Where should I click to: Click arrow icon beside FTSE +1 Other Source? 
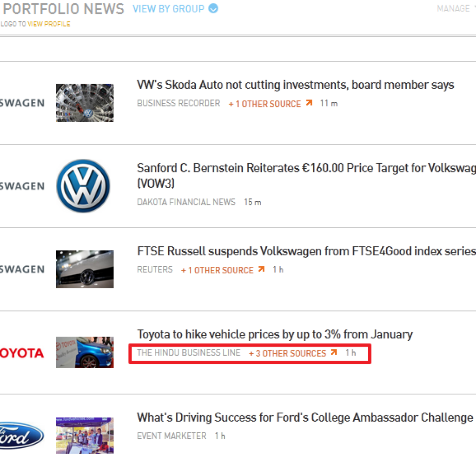click(261, 269)
